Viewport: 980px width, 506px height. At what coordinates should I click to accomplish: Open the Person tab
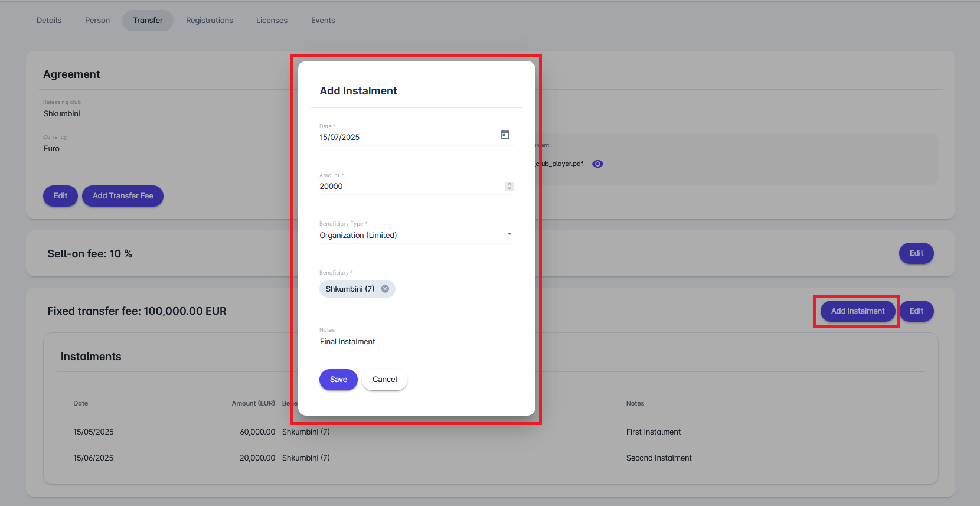tap(97, 21)
